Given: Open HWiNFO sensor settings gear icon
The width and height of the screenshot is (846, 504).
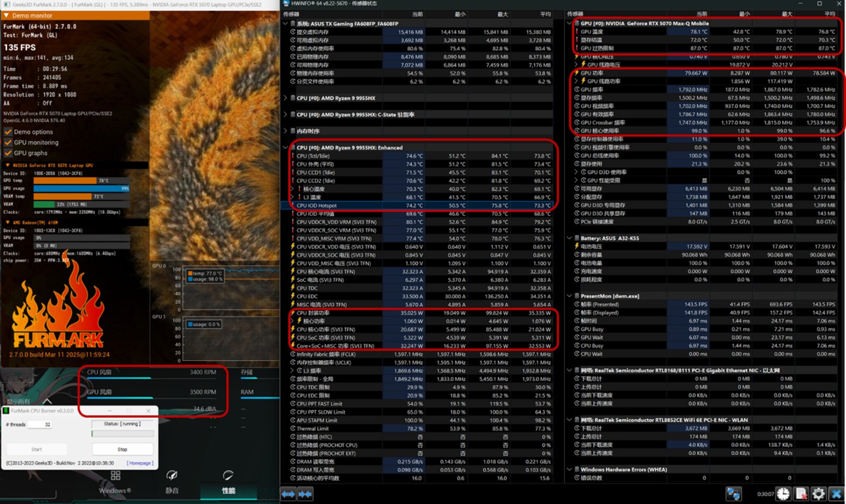Looking at the screenshot, I should pos(818,494).
